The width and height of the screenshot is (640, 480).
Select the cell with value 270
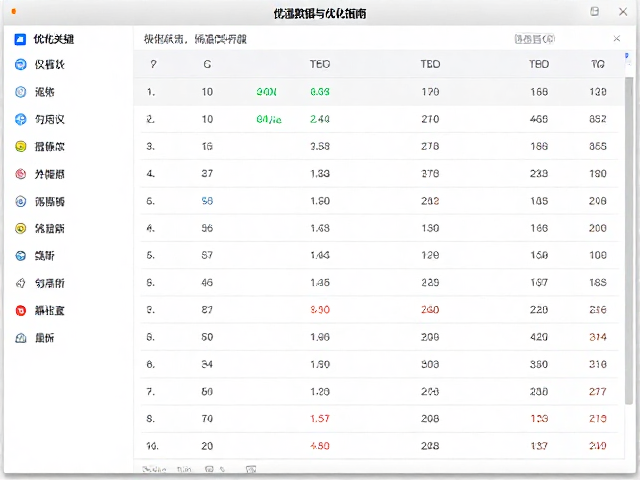tap(430, 119)
